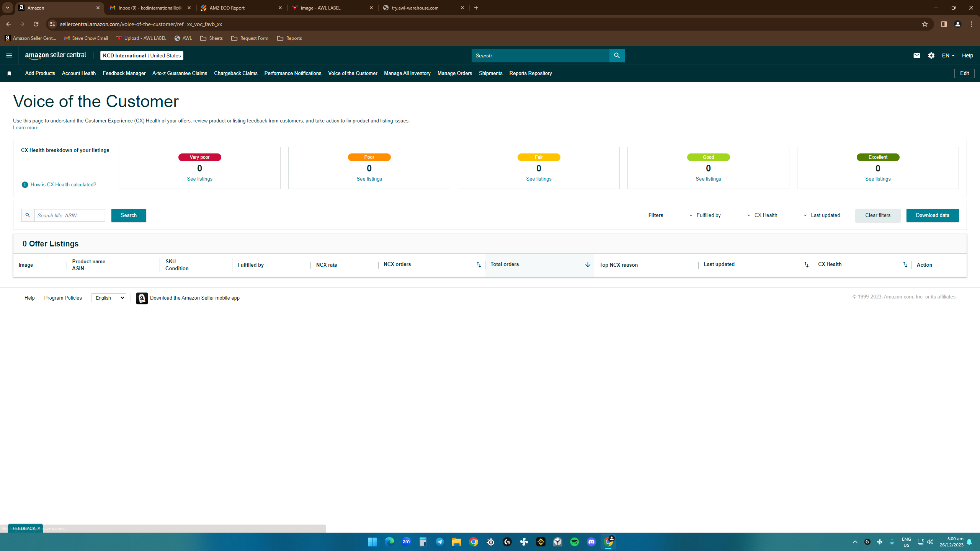The image size is (980, 551).
Task: Sort by NCX orders arrows
Action: click(479, 265)
